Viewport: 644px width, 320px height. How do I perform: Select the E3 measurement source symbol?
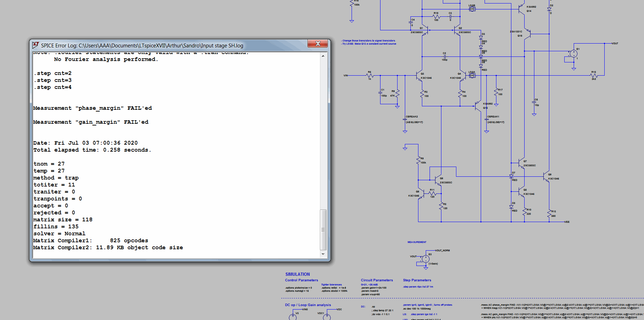click(425, 259)
